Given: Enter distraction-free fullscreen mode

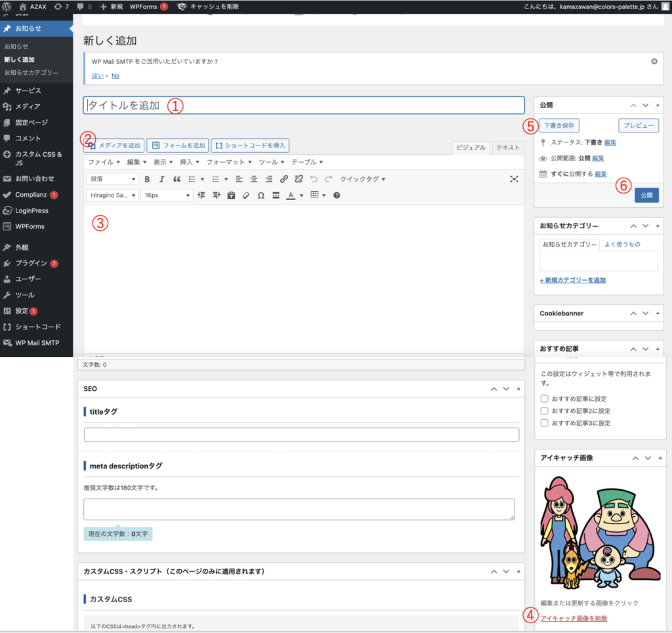Looking at the screenshot, I should point(514,179).
